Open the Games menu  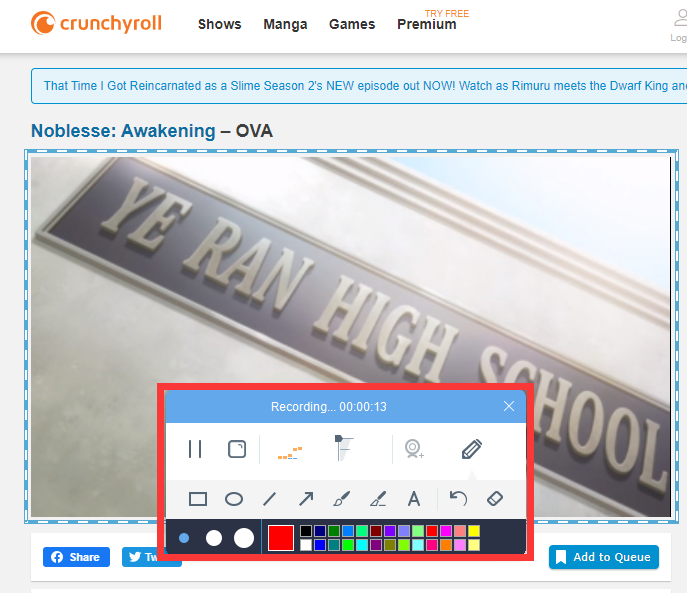tap(352, 24)
